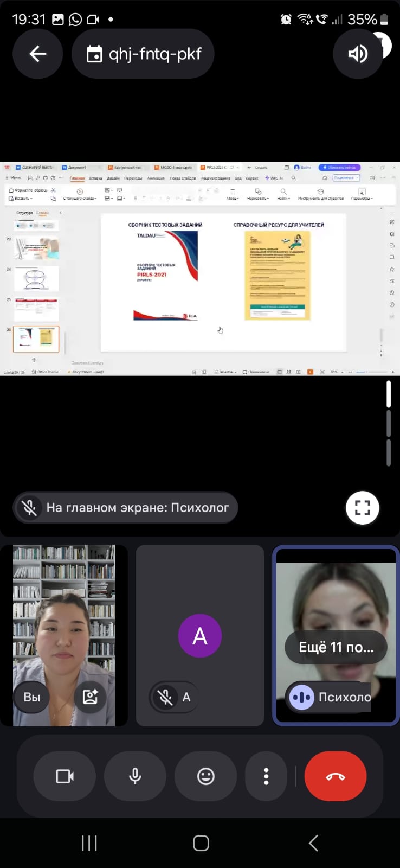The width and height of the screenshot is (400, 868).
Task: Switch audio output with the speaker icon
Action: [358, 54]
